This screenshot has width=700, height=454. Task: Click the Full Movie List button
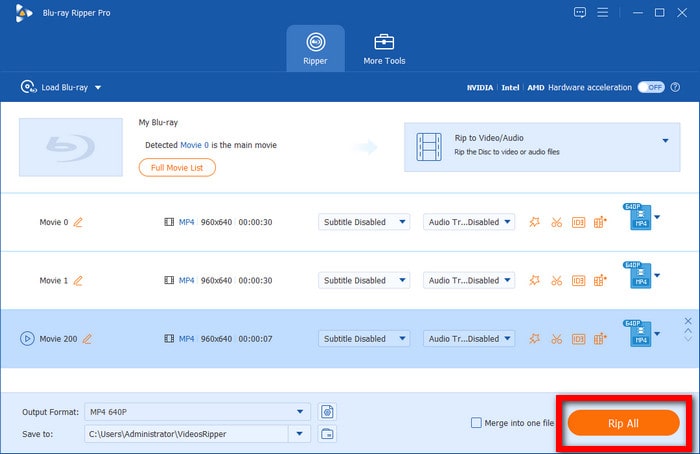(x=177, y=168)
